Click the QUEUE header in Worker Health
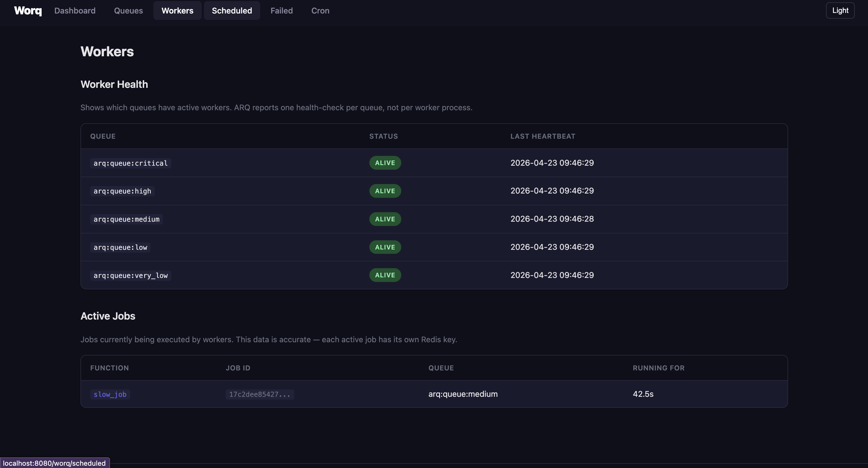 [103, 136]
